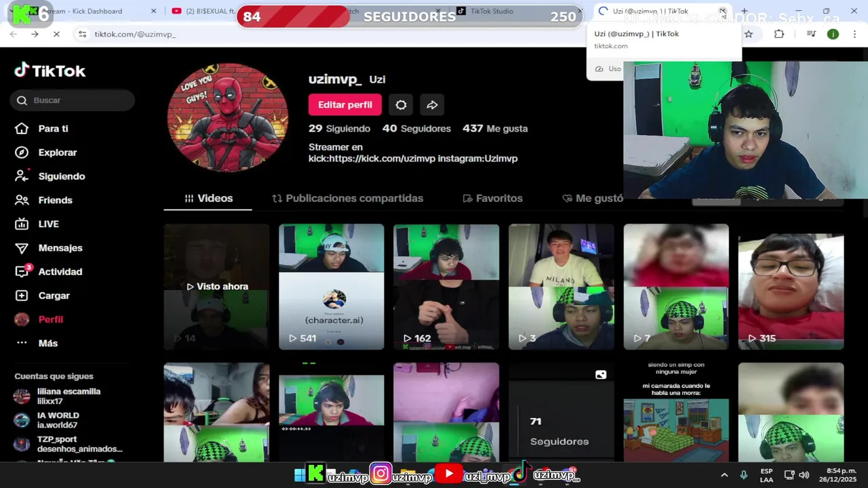Viewport: 868px width, 488px height.
Task: Open the character.ai video with 541 views
Action: [332, 287]
